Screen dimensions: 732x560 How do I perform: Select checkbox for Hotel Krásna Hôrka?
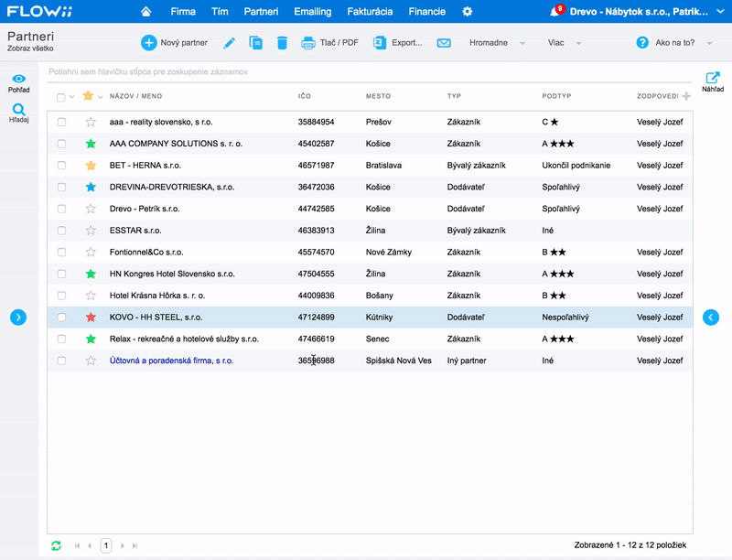point(61,296)
